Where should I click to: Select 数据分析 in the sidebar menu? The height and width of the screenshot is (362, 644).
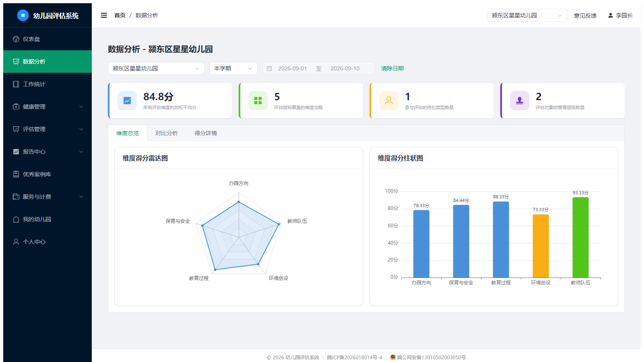(x=47, y=62)
